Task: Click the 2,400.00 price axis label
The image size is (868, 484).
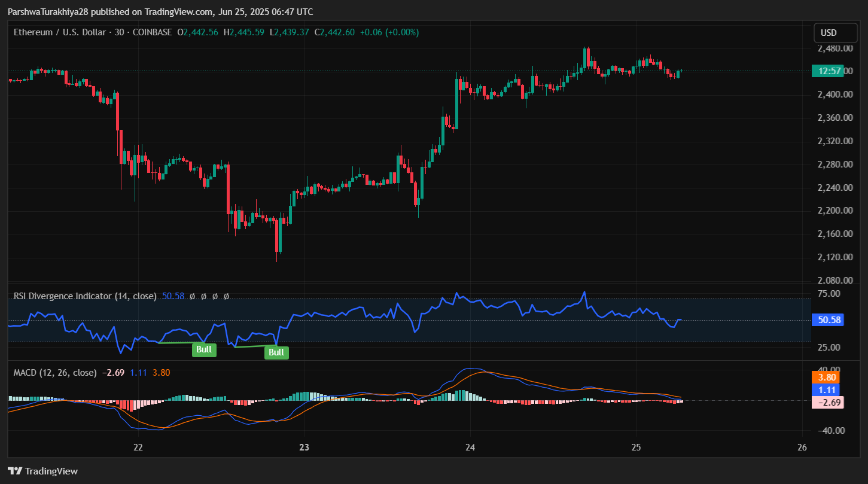Action: pos(830,95)
